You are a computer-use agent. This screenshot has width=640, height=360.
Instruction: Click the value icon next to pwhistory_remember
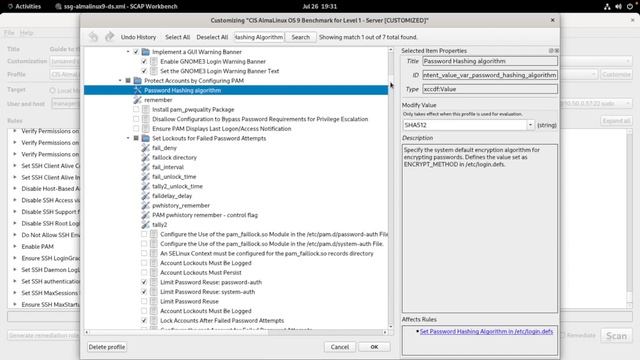click(145, 205)
